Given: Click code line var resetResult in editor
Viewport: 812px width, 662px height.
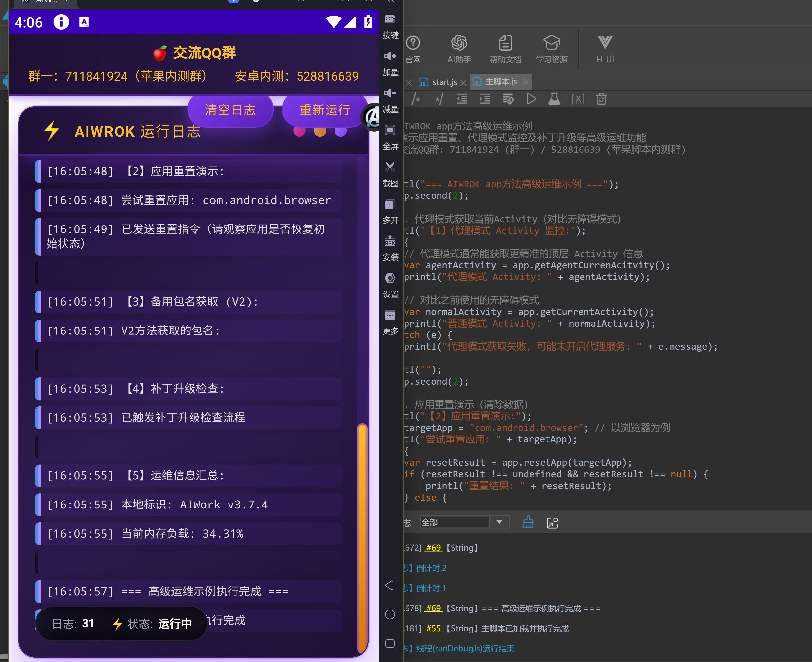Looking at the screenshot, I should (518, 463).
